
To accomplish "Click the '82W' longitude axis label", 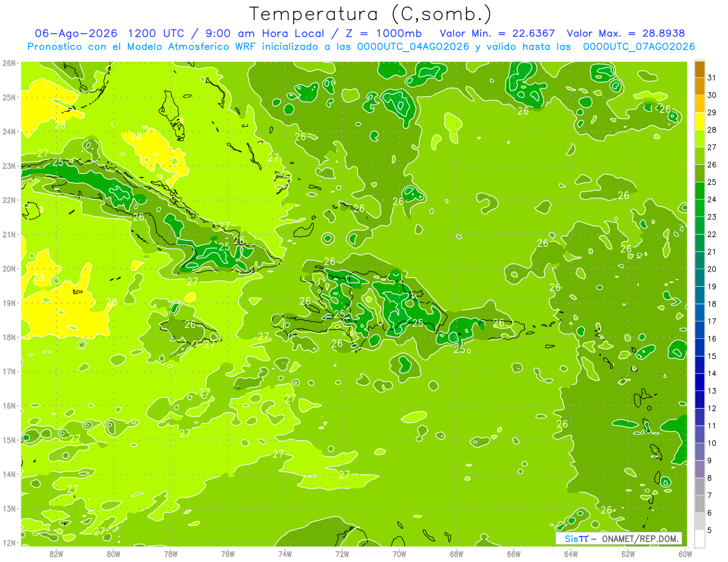I will (x=56, y=554).
